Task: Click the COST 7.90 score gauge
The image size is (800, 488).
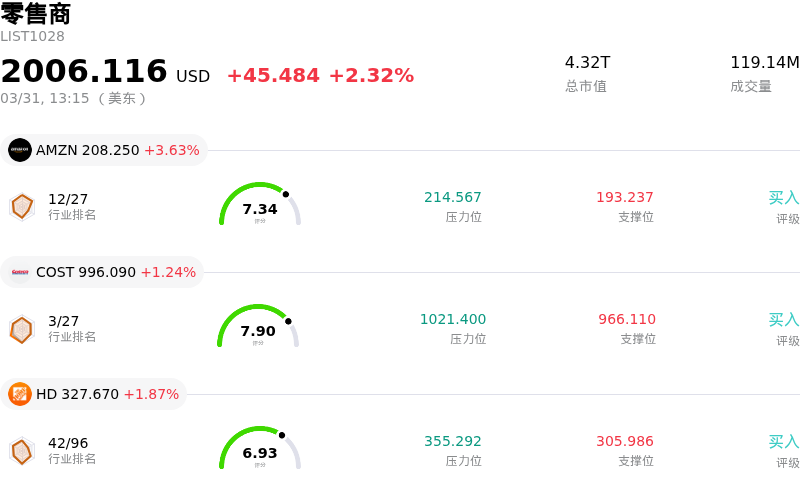Action: [x=258, y=328]
